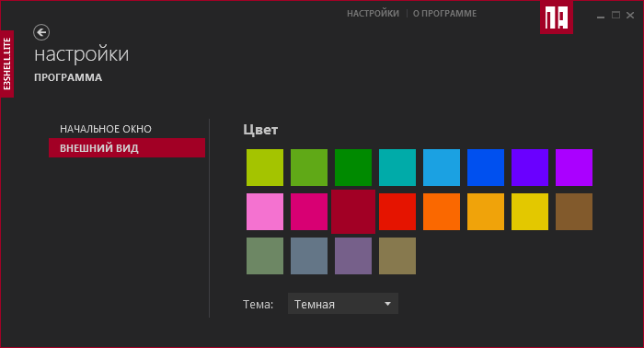Choose the light pink color swatch
The image size is (644, 348).
click(x=265, y=212)
